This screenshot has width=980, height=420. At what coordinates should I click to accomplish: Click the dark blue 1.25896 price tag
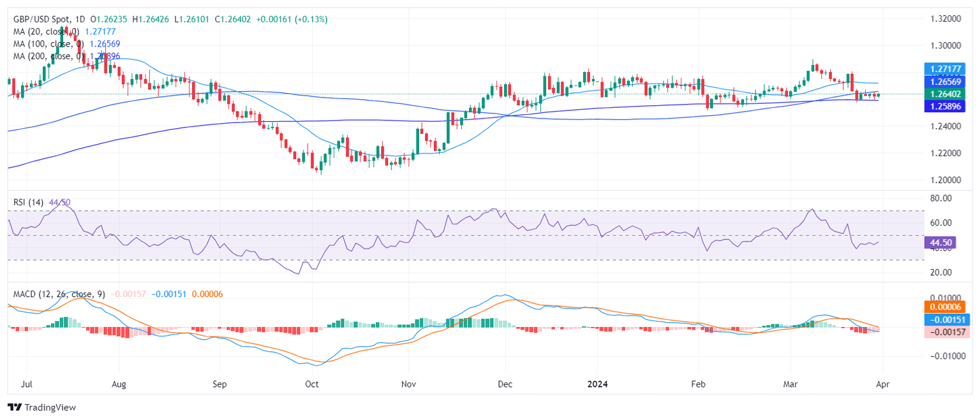point(947,106)
